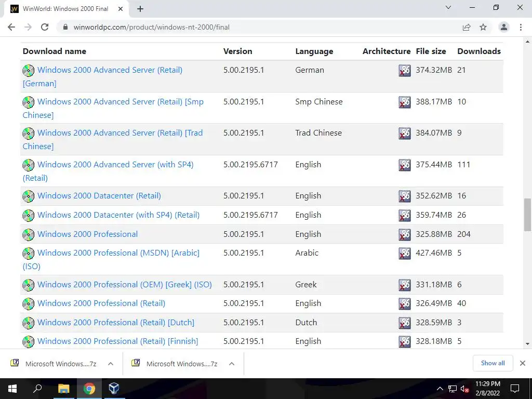
Task: Open Windows 2000 Datacenter (with SP4) (Retail)
Action: click(x=118, y=215)
